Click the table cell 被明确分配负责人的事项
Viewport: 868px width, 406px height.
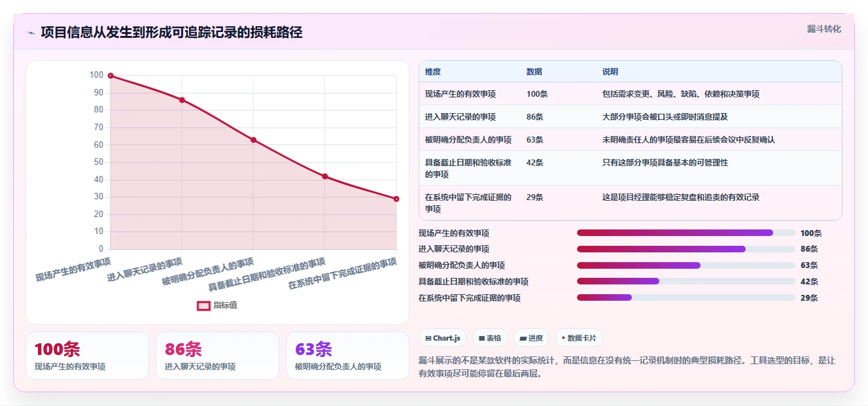point(468,140)
